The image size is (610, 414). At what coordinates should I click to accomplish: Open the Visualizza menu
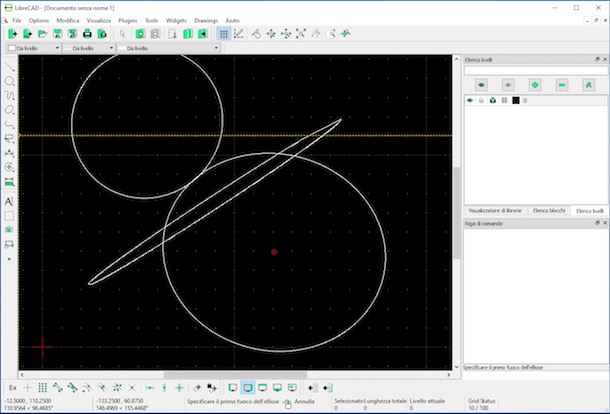coord(98,20)
